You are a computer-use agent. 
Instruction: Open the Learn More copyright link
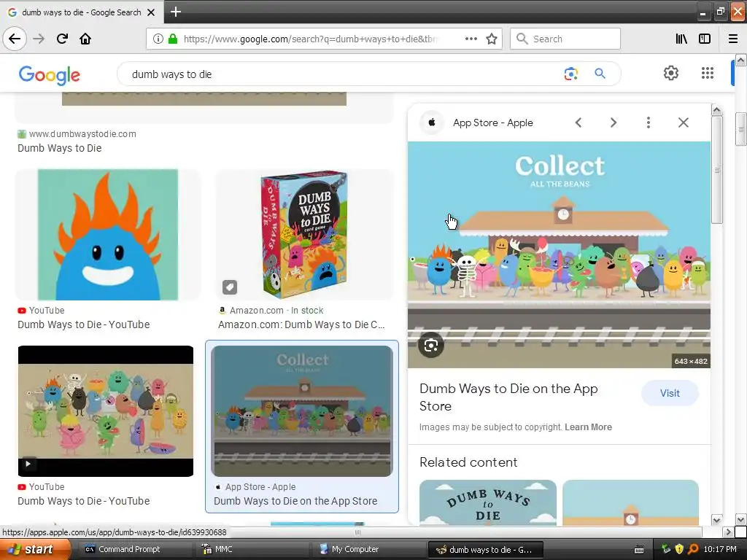pos(589,427)
